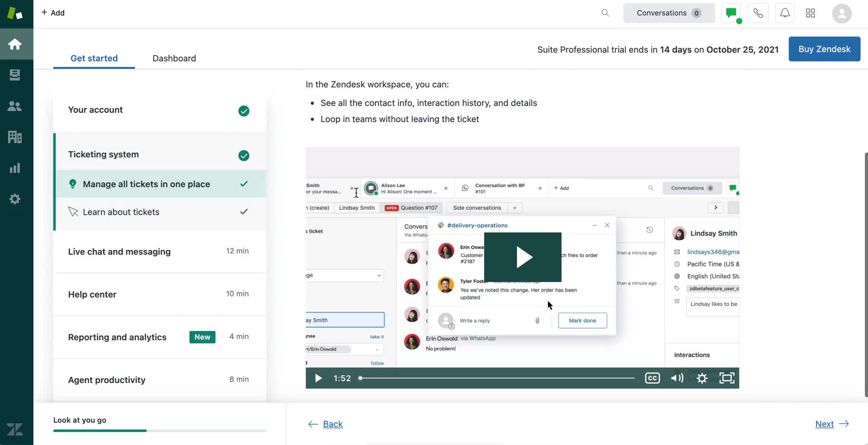868x445 pixels.
Task: Click the Add tab button
Action: coord(53,13)
